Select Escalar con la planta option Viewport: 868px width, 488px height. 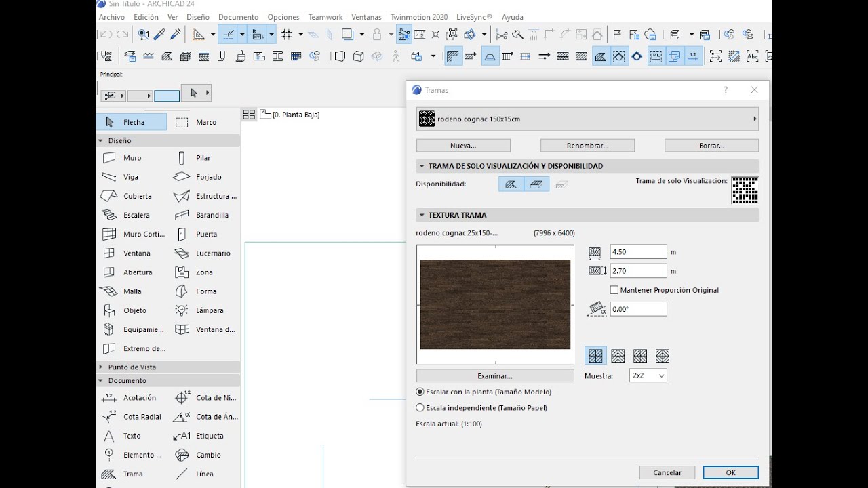pyautogui.click(x=420, y=392)
